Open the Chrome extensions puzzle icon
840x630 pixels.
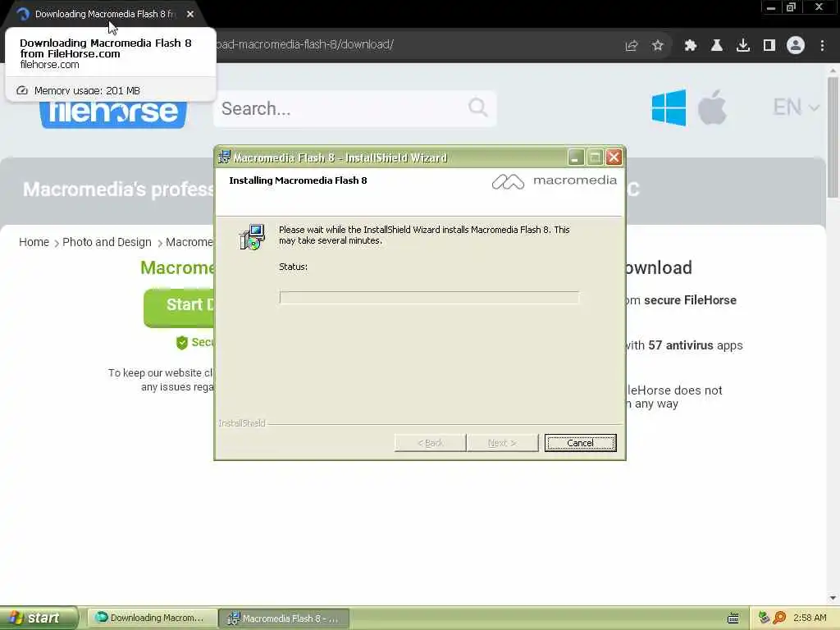[690, 46]
